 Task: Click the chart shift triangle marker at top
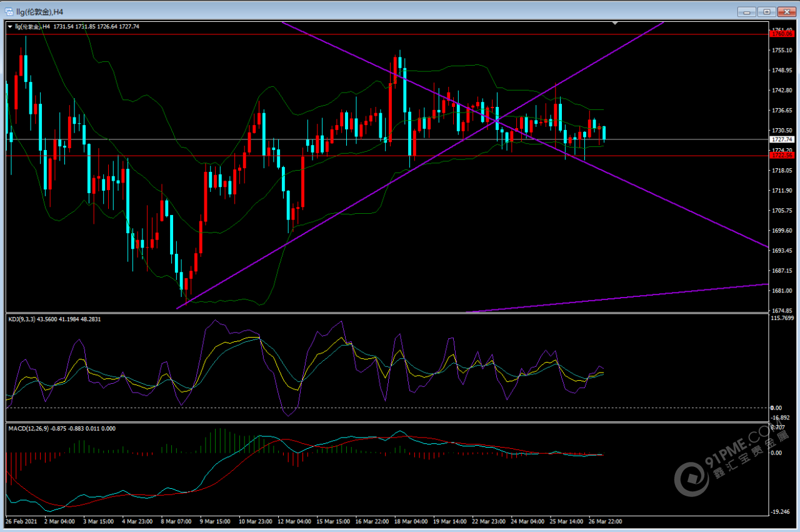(616, 23)
